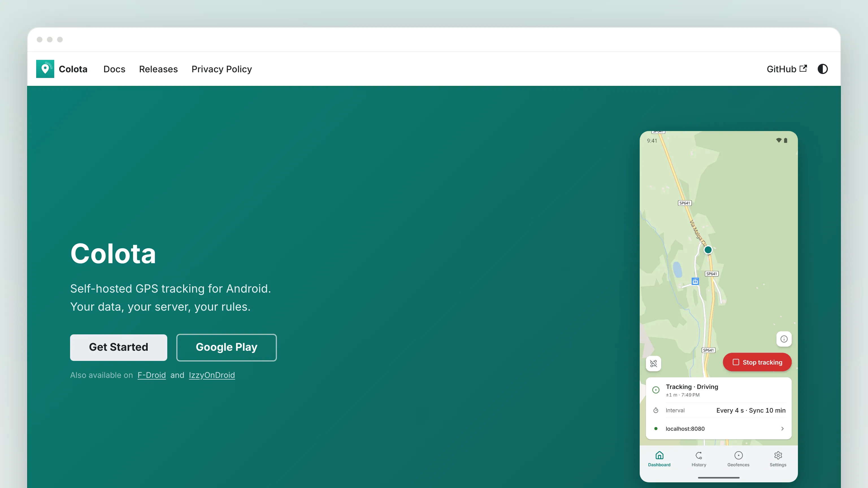This screenshot has height=488, width=868.
Task: Click the external link icon beside GitHub
Action: click(x=803, y=68)
